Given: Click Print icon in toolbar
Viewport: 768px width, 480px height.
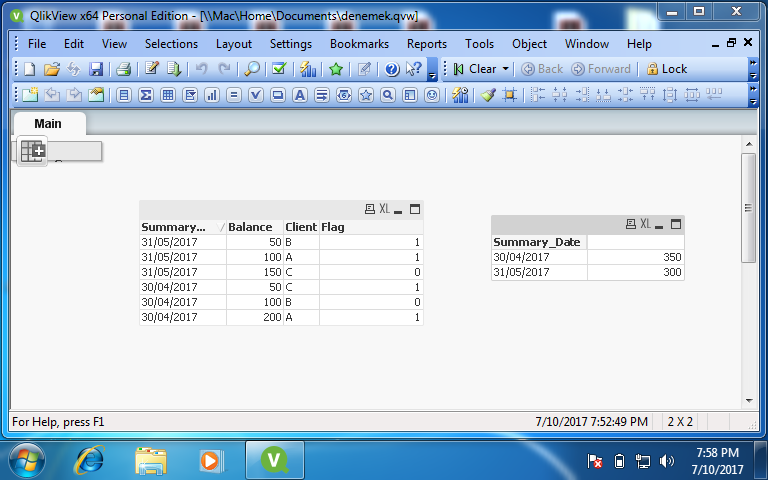Looking at the screenshot, I should click(123, 69).
